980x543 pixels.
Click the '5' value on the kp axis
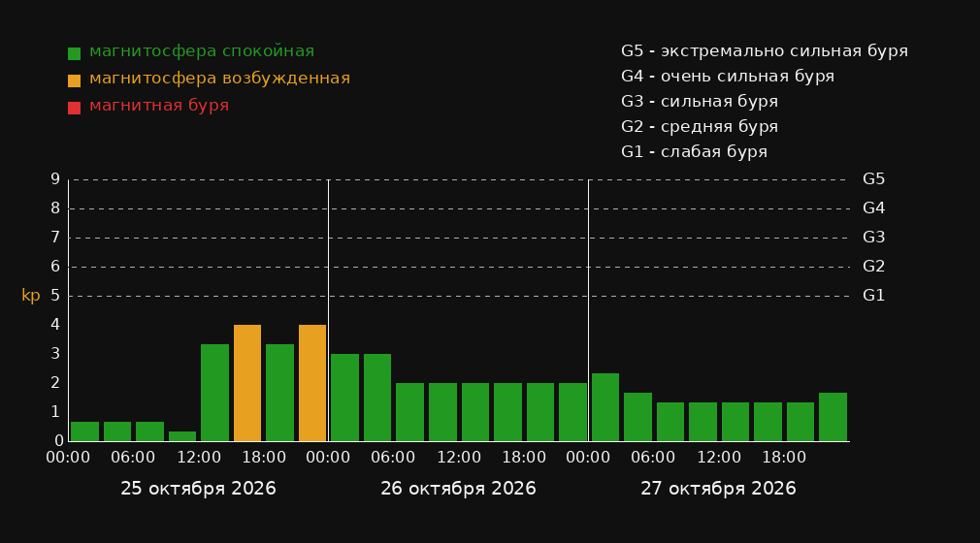(55, 296)
